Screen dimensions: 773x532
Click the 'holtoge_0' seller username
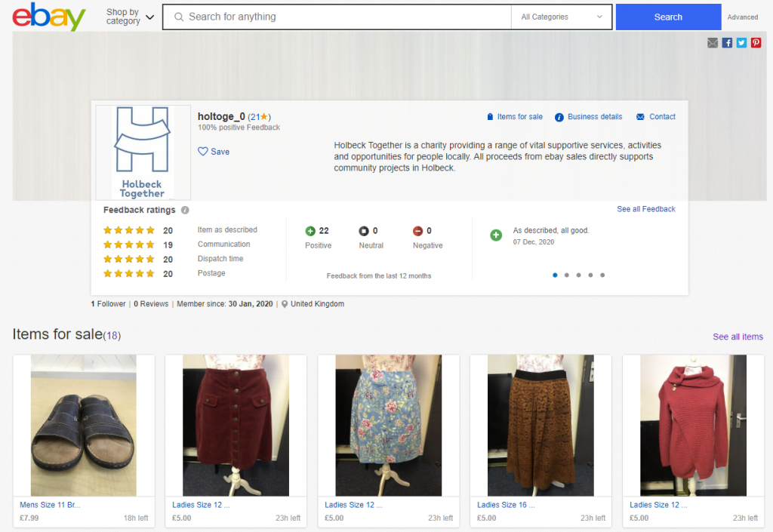[221, 116]
